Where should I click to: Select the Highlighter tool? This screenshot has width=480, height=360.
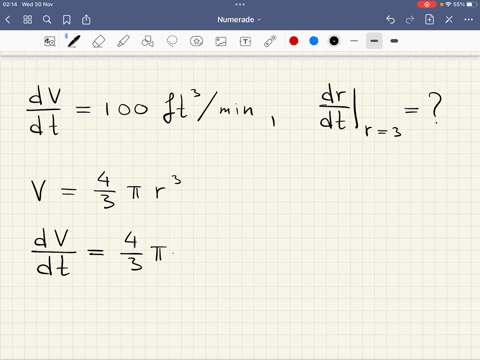point(123,41)
